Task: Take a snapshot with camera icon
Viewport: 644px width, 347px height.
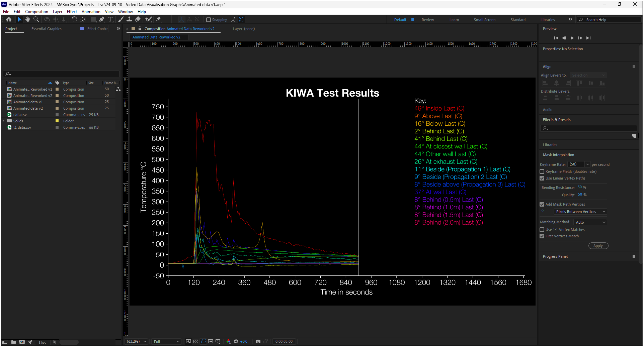Action: coord(258,341)
